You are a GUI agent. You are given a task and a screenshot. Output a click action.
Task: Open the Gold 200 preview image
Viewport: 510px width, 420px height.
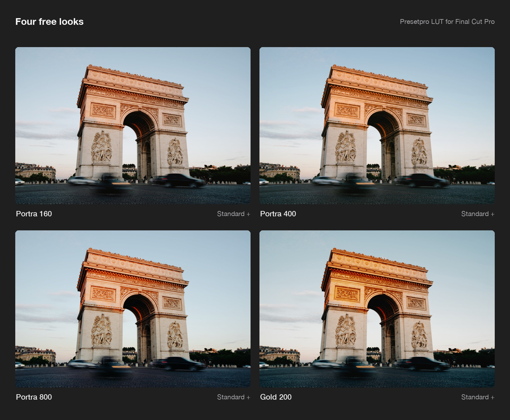[x=377, y=309]
